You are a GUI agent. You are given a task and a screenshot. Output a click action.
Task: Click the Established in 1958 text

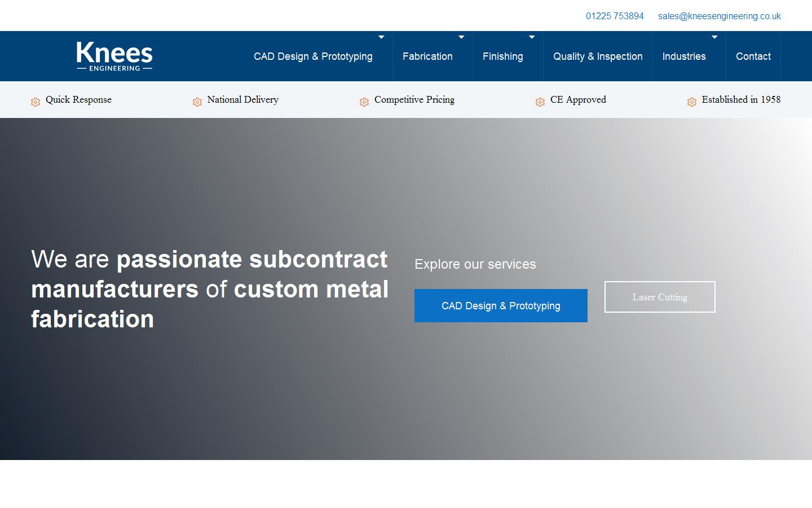741,99
